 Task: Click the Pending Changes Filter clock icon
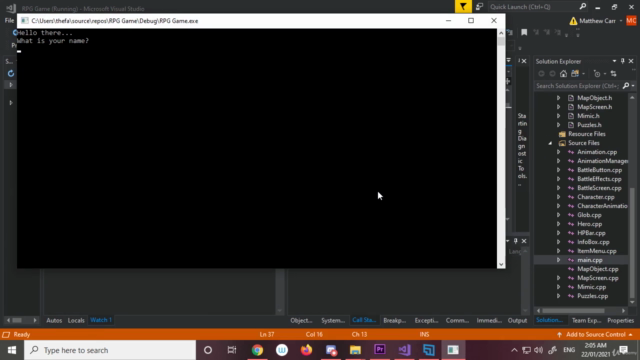(597, 74)
